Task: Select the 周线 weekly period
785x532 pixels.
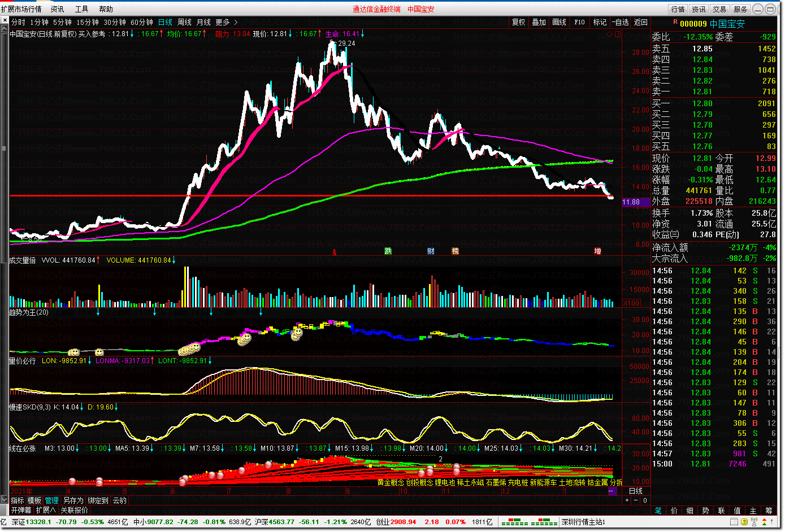Action: tap(185, 22)
